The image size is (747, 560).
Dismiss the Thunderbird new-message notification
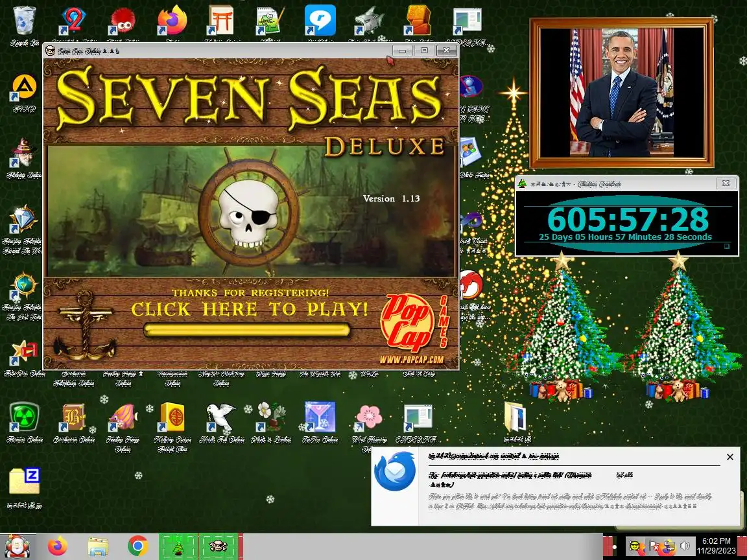click(730, 457)
